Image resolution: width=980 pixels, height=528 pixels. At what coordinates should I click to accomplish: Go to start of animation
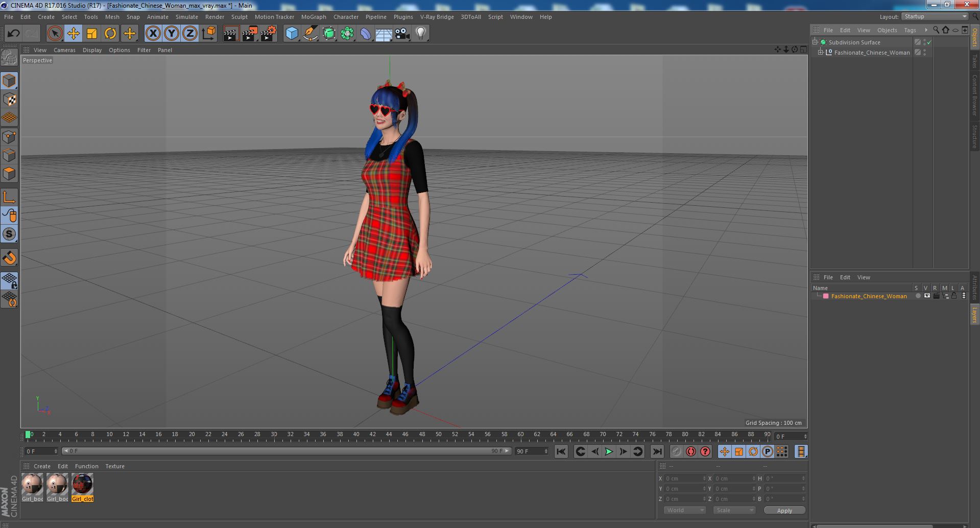click(x=561, y=451)
